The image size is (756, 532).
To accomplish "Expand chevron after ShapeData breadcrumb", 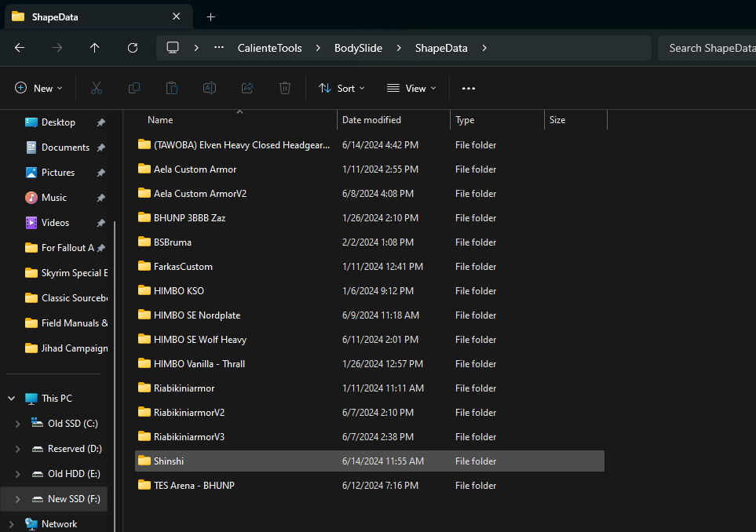I will (x=484, y=48).
